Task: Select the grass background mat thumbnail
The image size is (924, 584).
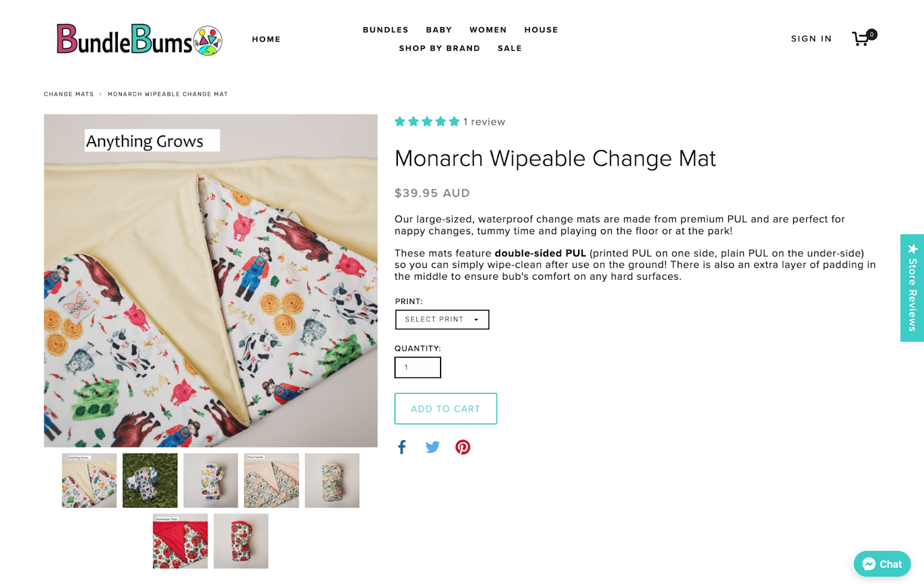Action: [150, 480]
